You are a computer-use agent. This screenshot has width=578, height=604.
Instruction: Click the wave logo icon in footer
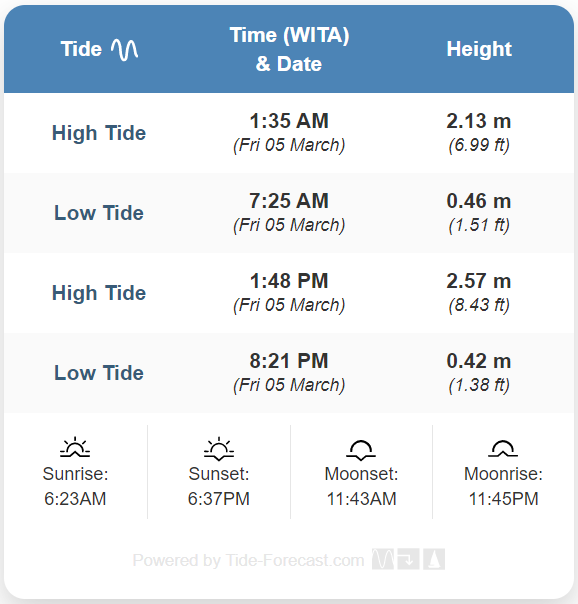pyautogui.click(x=383, y=559)
